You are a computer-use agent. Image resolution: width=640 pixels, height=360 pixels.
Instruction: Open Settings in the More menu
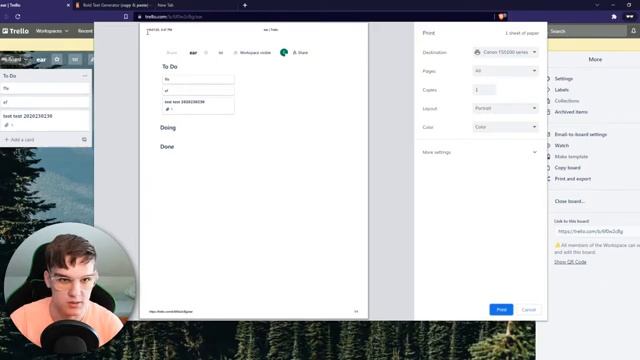click(563, 79)
